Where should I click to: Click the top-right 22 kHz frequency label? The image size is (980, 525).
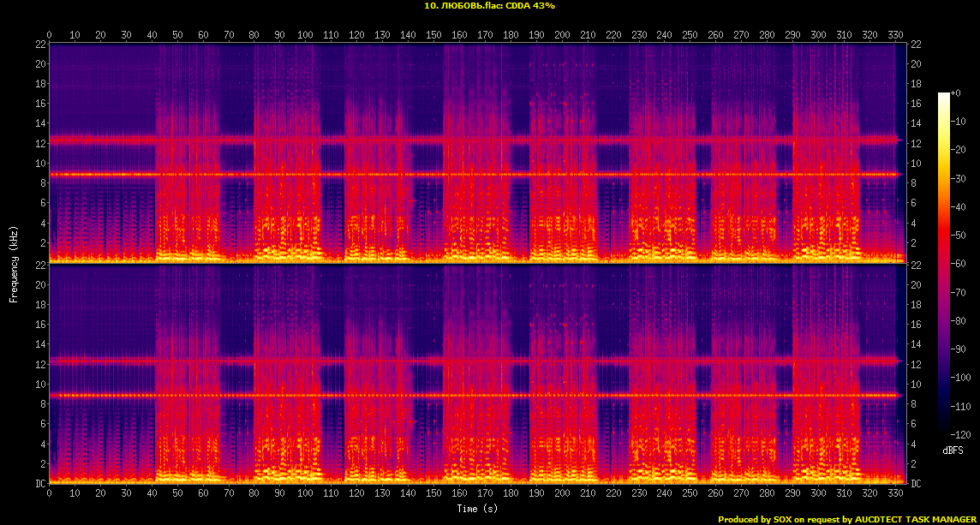point(915,45)
